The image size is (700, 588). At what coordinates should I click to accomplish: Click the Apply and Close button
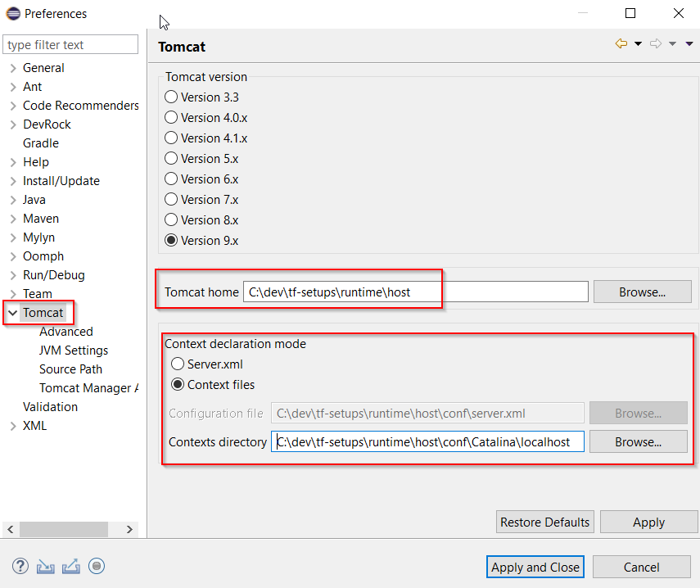pyautogui.click(x=535, y=567)
